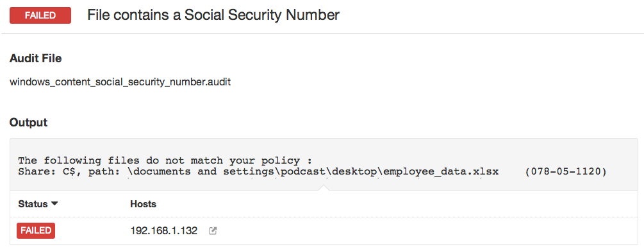Click the employee_data.xlsx file path text
The image size is (644, 249).
(x=441, y=171)
